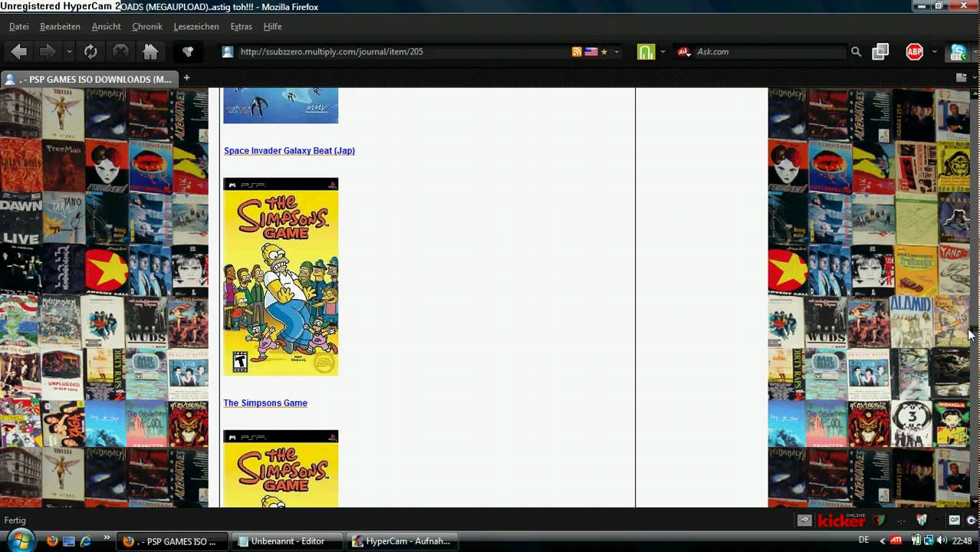Open the address bar history dropdown
Screen dimensions: 980x552
tap(617, 51)
